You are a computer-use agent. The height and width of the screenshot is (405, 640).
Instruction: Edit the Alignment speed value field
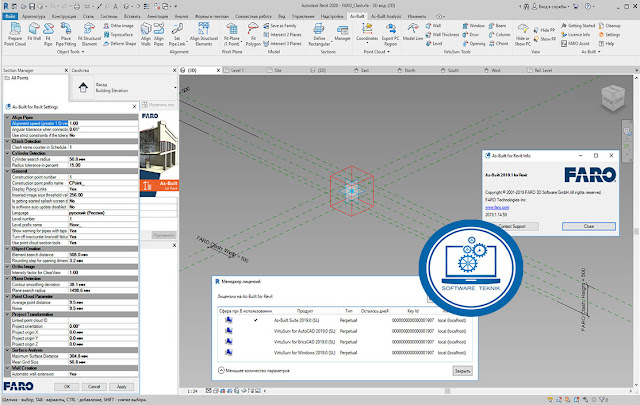coord(103,123)
